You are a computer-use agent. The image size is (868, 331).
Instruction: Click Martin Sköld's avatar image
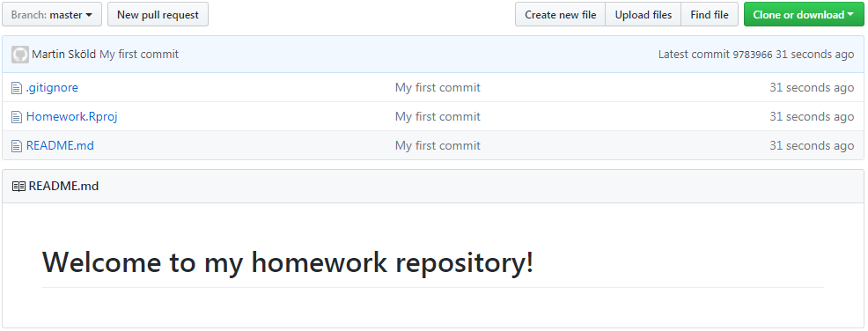coord(20,55)
